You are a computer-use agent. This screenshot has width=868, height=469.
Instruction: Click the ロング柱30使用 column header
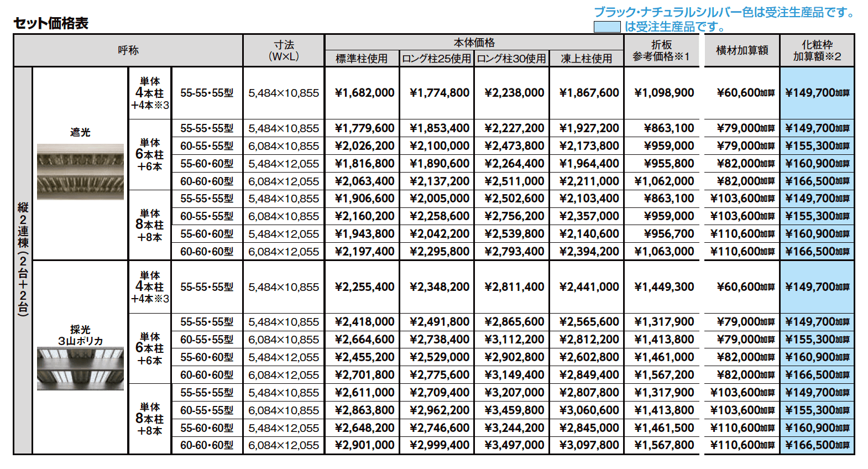pyautogui.click(x=511, y=59)
